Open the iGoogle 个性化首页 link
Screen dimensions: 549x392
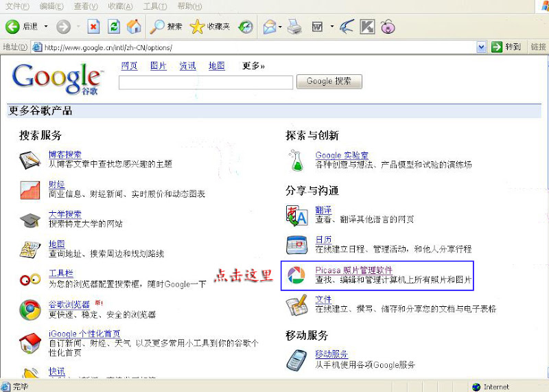(x=84, y=334)
